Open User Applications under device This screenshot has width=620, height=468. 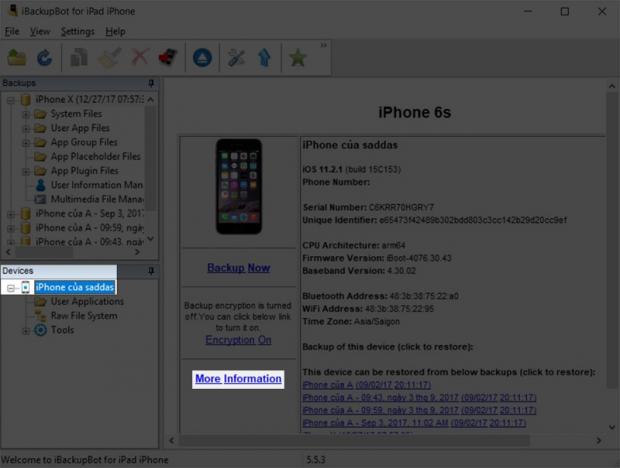coord(87,302)
